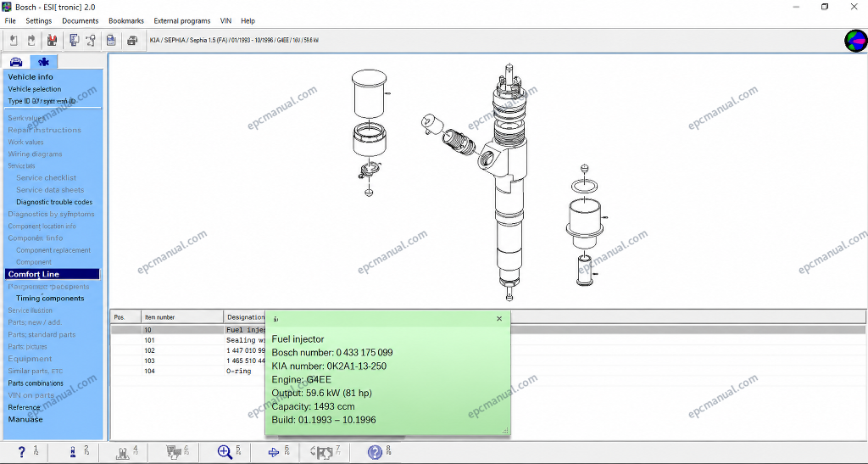This screenshot has height=464, width=868.
Task: Click Service checklist sidebar entry
Action: pyautogui.click(x=46, y=178)
